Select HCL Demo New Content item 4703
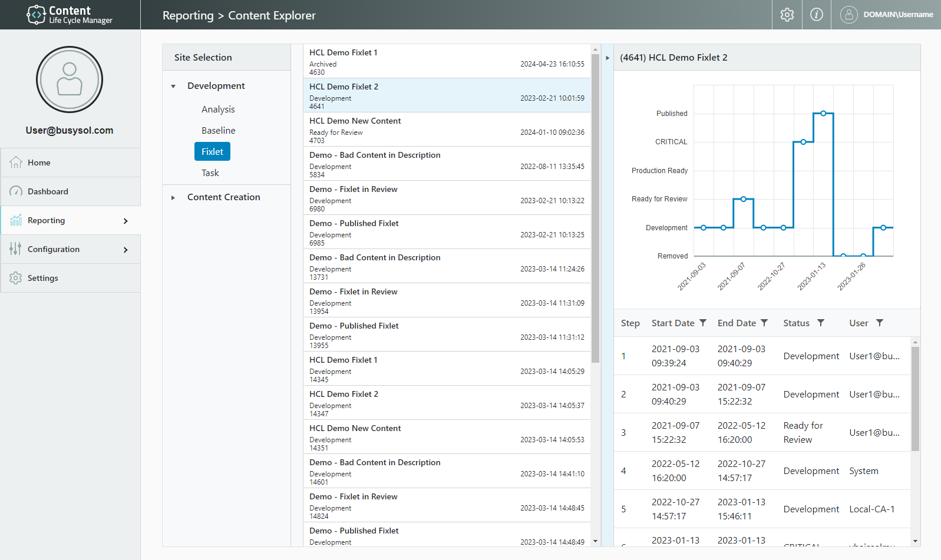This screenshot has height=560, width=941. click(x=447, y=130)
